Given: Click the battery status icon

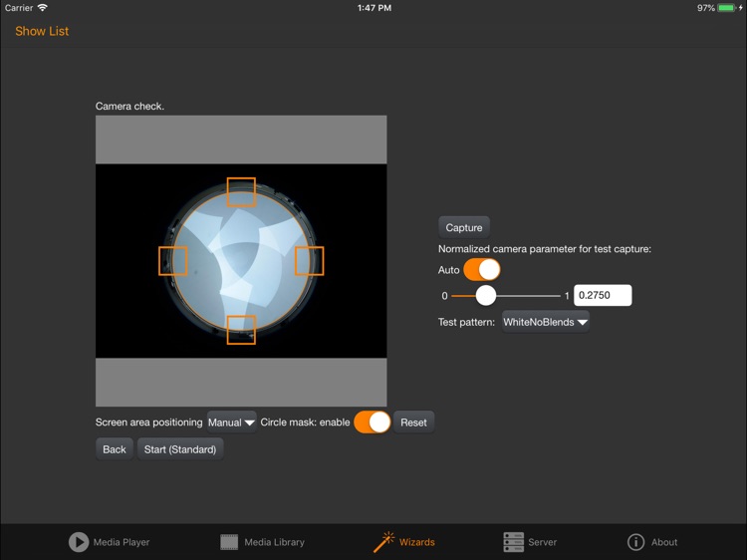Looking at the screenshot, I should (x=726, y=8).
